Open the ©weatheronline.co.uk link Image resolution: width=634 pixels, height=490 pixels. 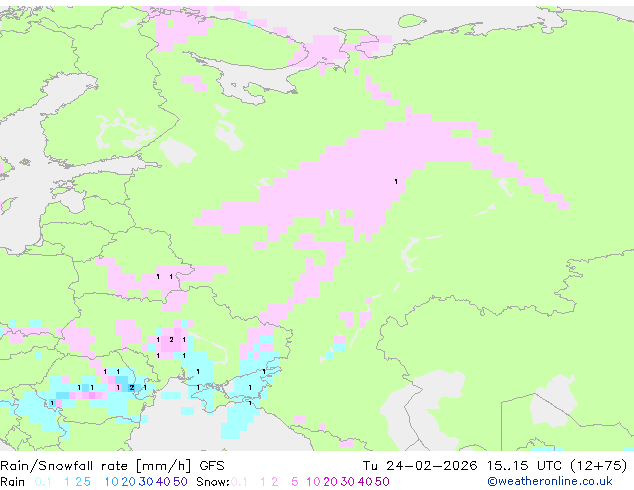(550, 482)
